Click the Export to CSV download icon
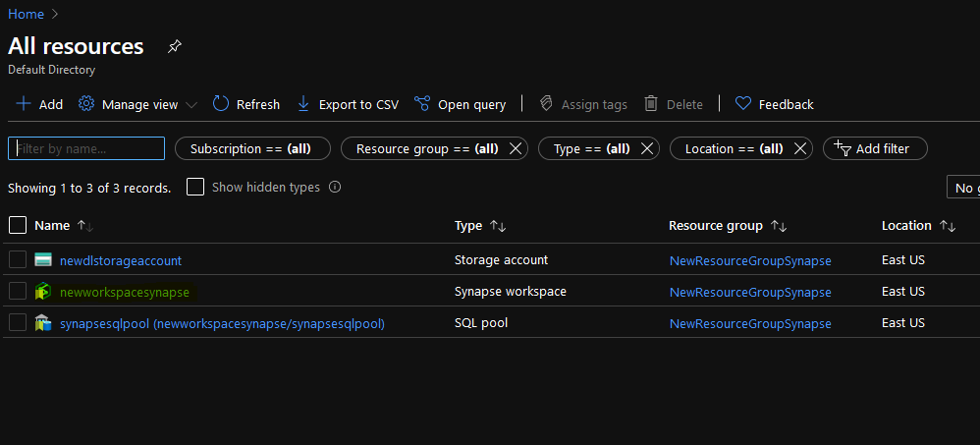The width and height of the screenshot is (980, 445). [x=303, y=104]
